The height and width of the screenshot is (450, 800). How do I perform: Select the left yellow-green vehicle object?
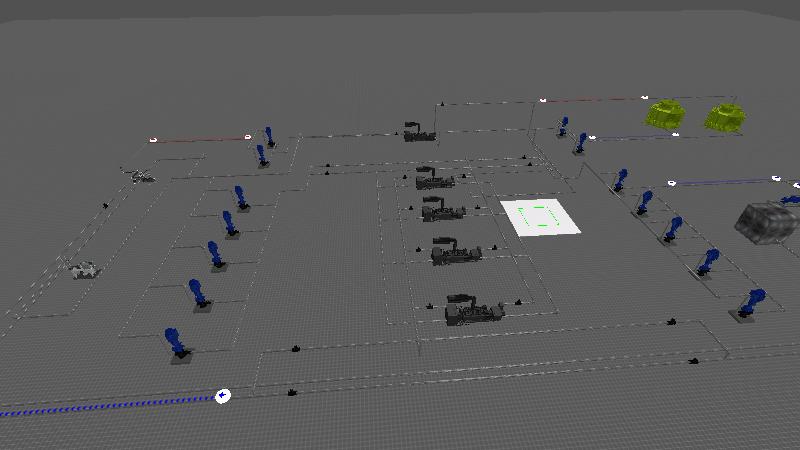tap(665, 113)
